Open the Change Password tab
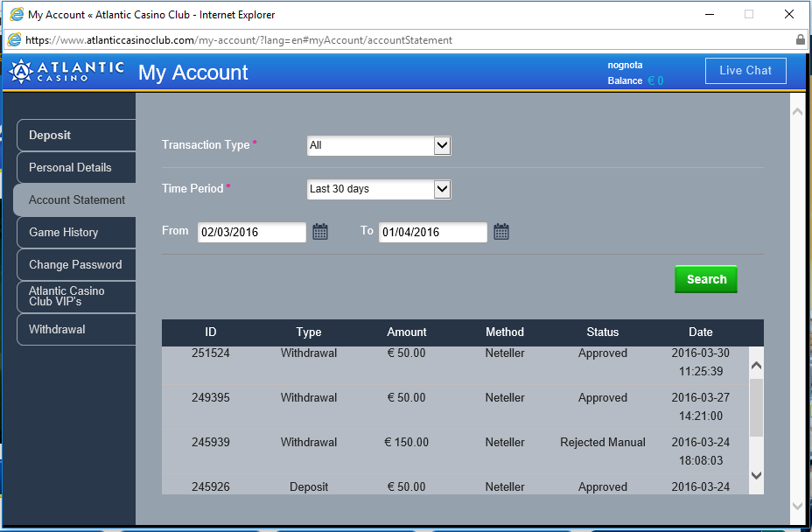Screen dimensions: 812x532 pos(76,265)
